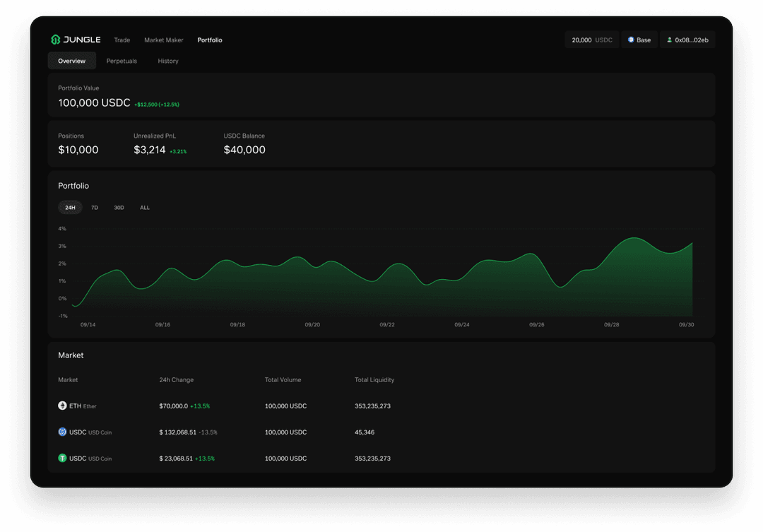Switch to the Perpetuals tab
The image size is (763, 532).
(x=122, y=61)
